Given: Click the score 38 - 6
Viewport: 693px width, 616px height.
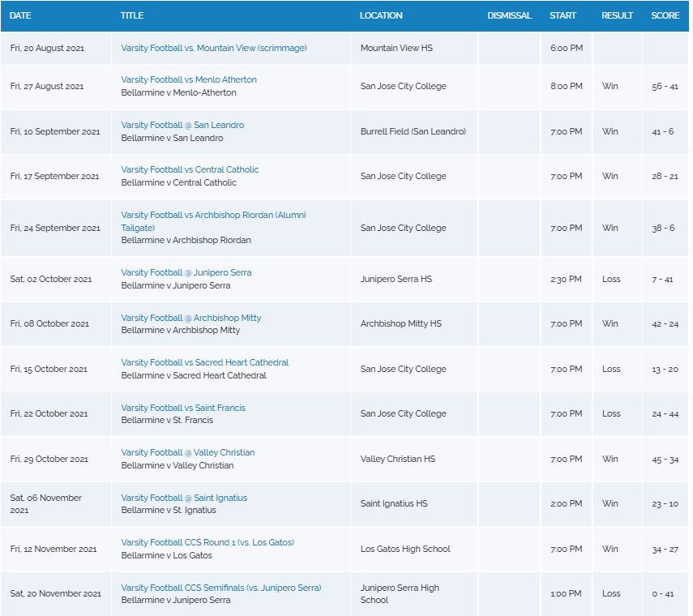Looking at the screenshot, I should click(x=663, y=228).
